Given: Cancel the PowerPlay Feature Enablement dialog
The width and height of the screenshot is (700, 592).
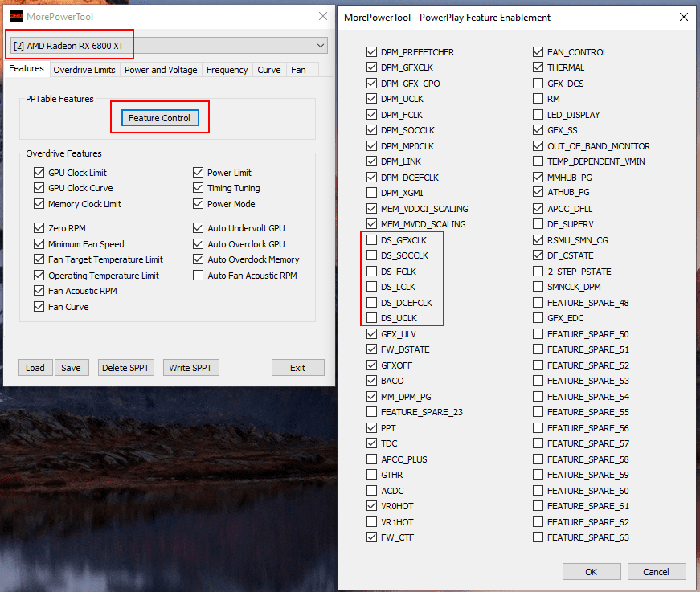Looking at the screenshot, I should click(x=657, y=571).
